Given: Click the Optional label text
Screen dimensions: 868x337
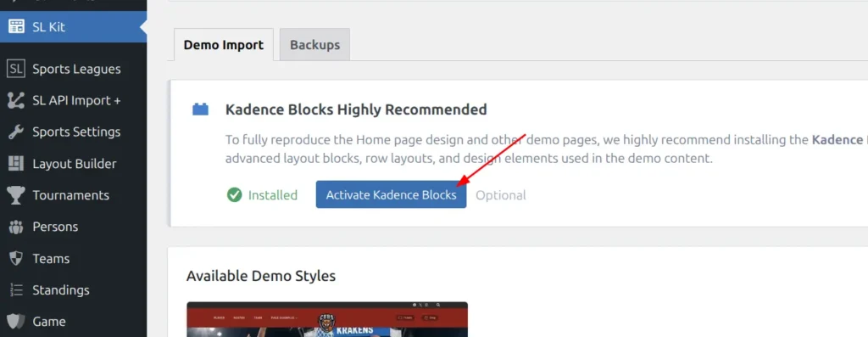Looking at the screenshot, I should [501, 195].
